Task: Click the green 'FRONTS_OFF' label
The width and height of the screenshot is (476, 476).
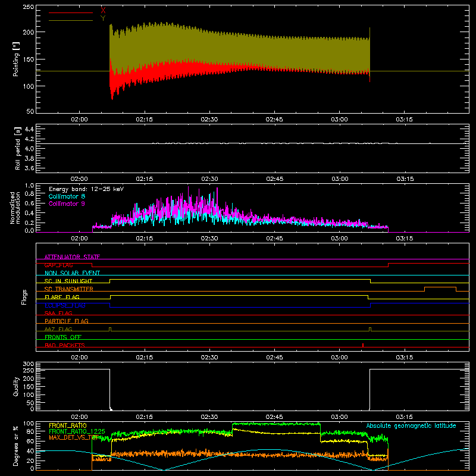Action: 63,337
